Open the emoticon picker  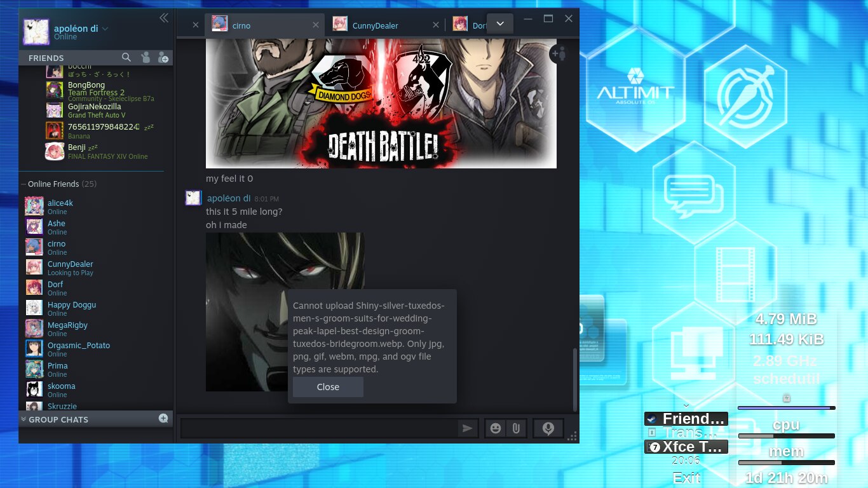[x=496, y=428]
